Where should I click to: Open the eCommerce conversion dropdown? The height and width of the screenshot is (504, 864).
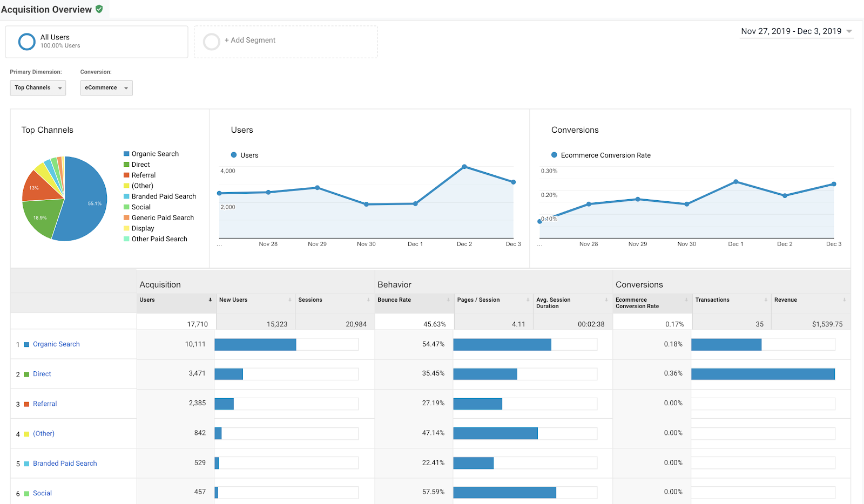106,88
